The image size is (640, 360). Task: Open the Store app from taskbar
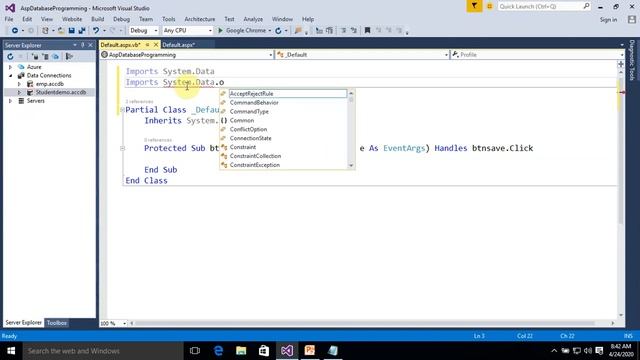click(x=264, y=351)
